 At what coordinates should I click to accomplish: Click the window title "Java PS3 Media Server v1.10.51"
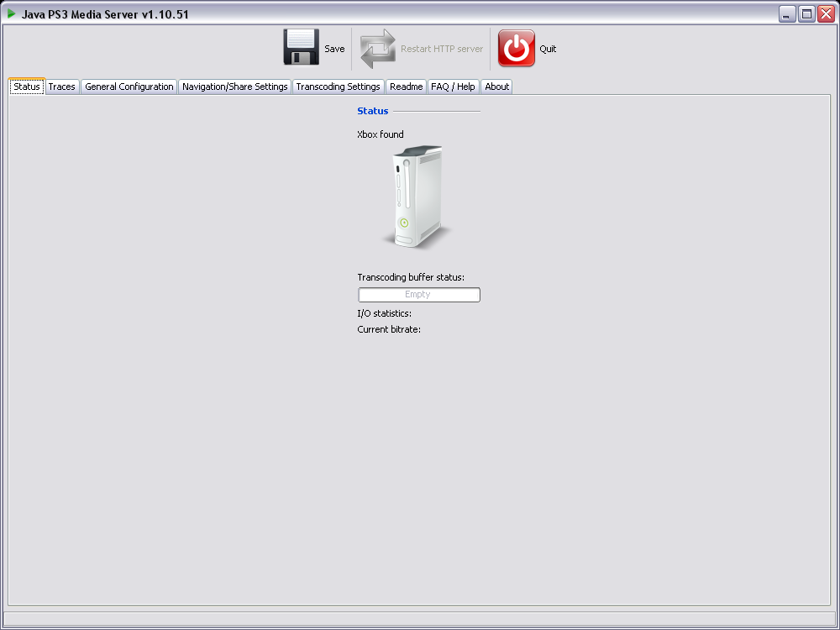[x=105, y=14]
